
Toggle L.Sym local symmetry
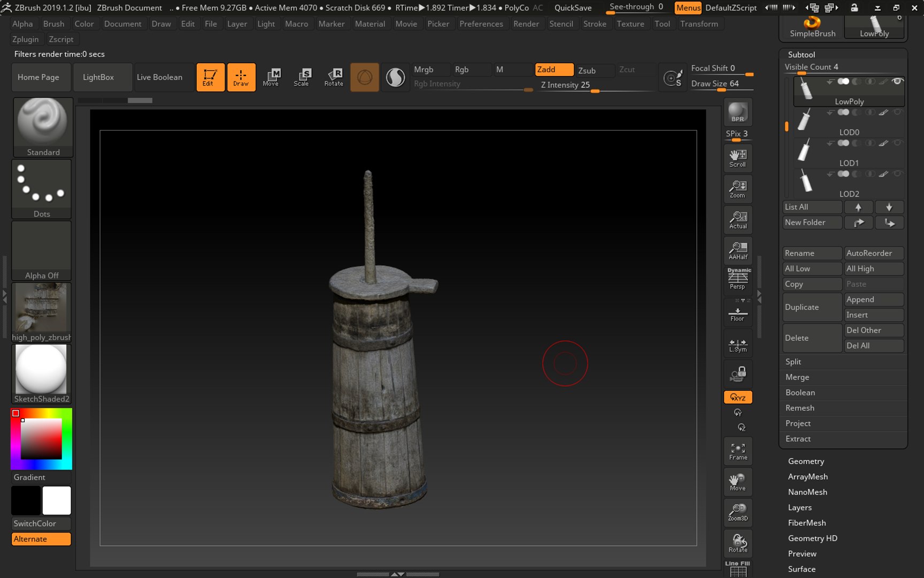(738, 344)
